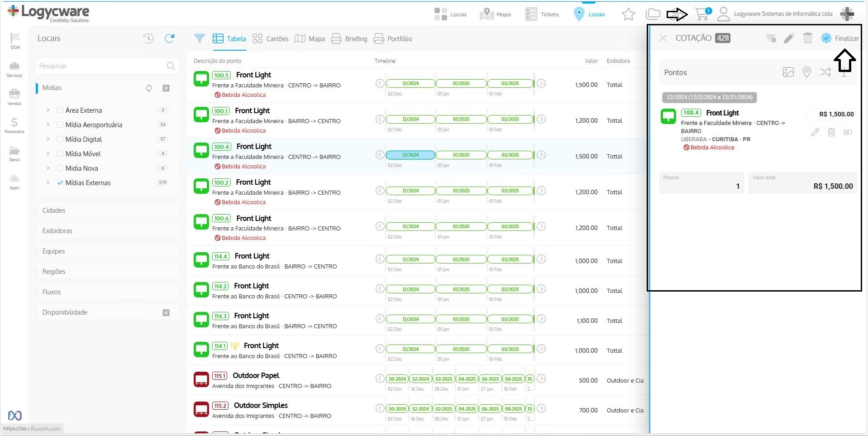The image size is (868, 436).
Task: Show point images in Pontos bar
Action: point(788,72)
